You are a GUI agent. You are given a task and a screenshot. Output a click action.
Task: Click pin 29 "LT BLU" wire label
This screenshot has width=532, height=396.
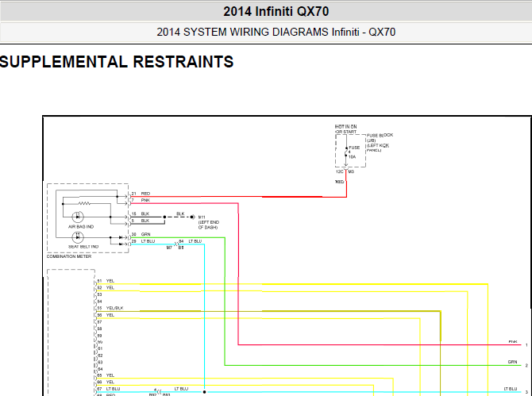pyautogui.click(x=148, y=240)
